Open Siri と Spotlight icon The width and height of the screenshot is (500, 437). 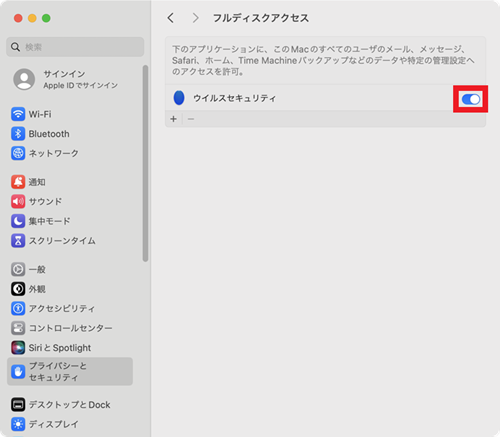(x=18, y=348)
